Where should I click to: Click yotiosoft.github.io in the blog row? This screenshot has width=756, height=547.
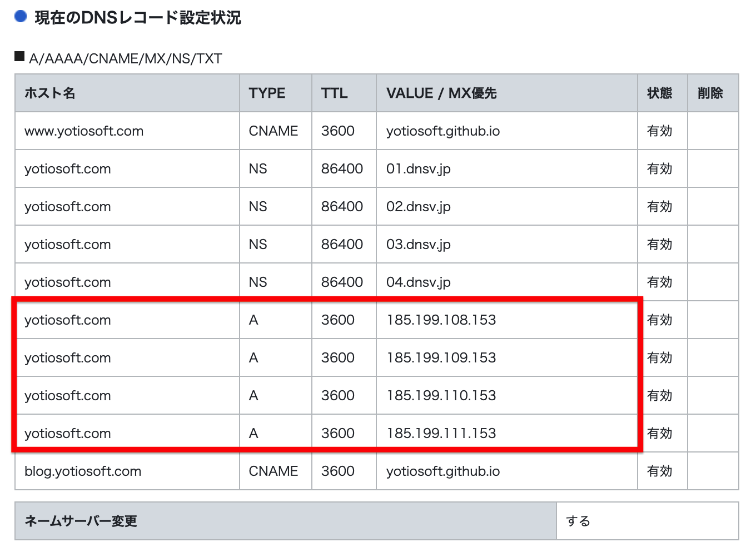coord(443,471)
